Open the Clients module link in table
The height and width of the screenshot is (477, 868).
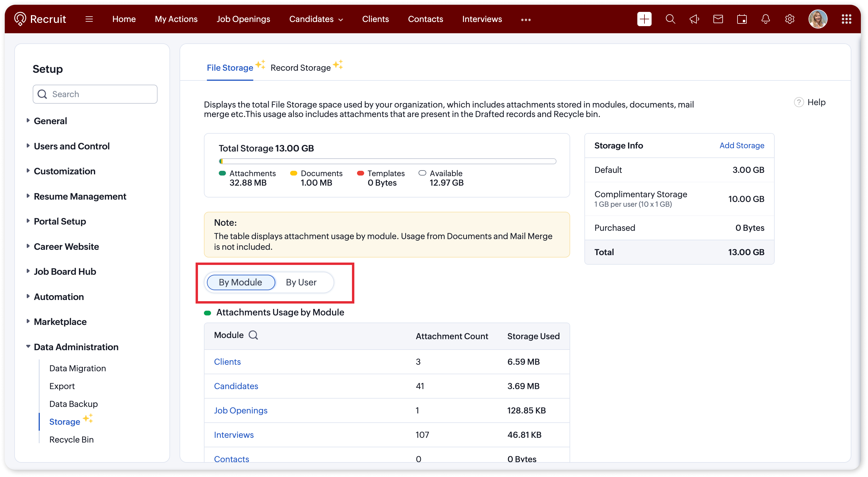pos(227,361)
